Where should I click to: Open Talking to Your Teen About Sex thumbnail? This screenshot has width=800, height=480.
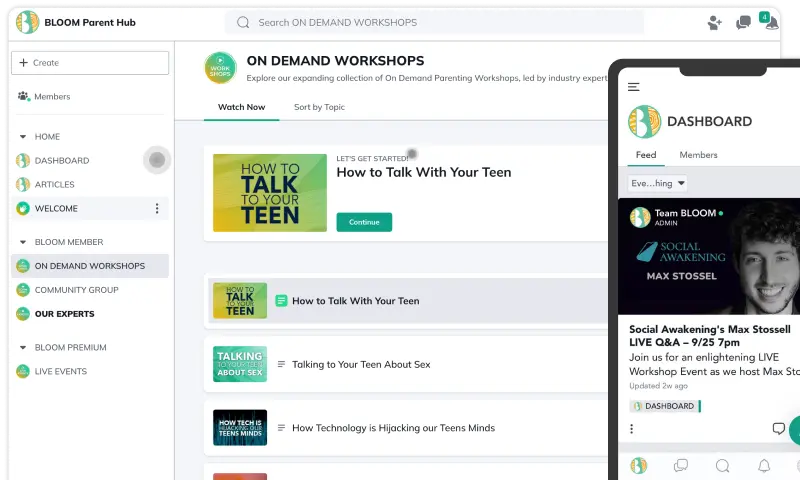click(x=240, y=364)
